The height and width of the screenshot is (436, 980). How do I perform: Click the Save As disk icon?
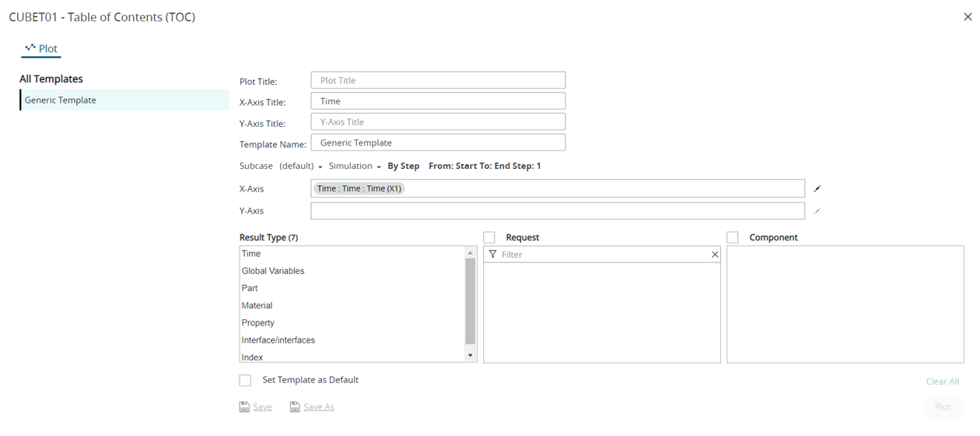pos(295,406)
